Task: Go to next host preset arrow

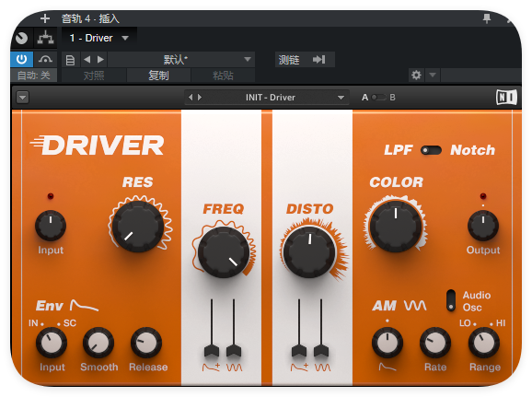Action: pos(100,60)
